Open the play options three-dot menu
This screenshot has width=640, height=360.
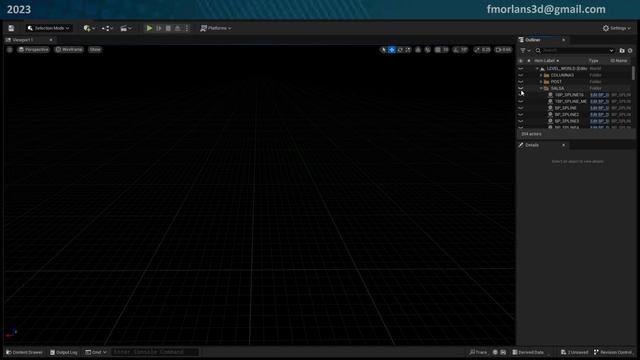187,28
